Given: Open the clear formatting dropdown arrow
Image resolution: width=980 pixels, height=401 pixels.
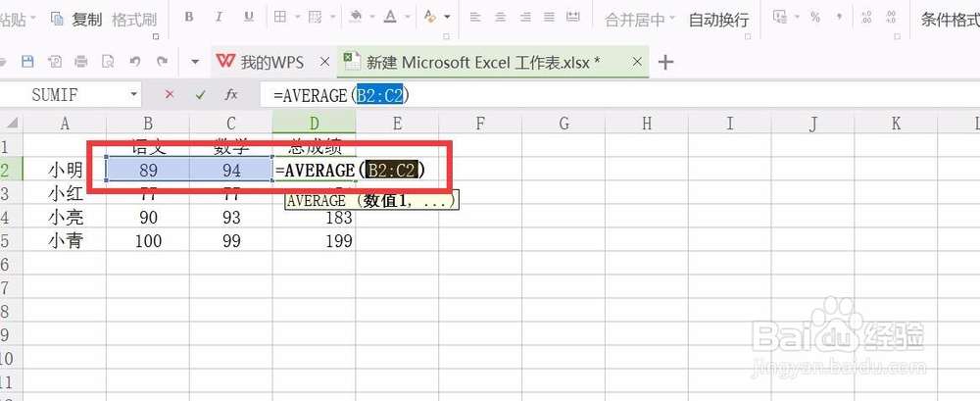Looking at the screenshot, I should [448, 18].
